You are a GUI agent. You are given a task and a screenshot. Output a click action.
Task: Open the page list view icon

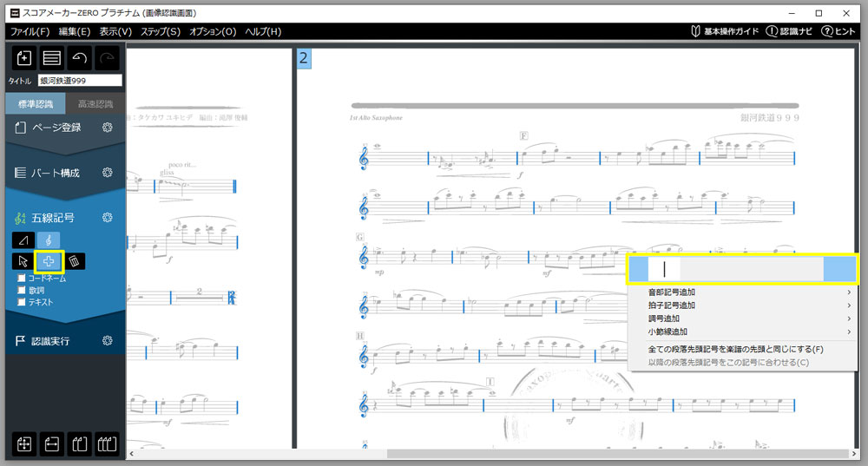pos(52,57)
